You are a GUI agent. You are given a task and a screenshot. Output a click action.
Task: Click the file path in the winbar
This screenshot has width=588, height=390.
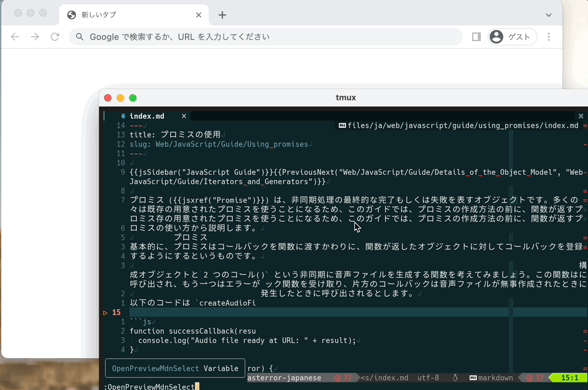click(463, 126)
